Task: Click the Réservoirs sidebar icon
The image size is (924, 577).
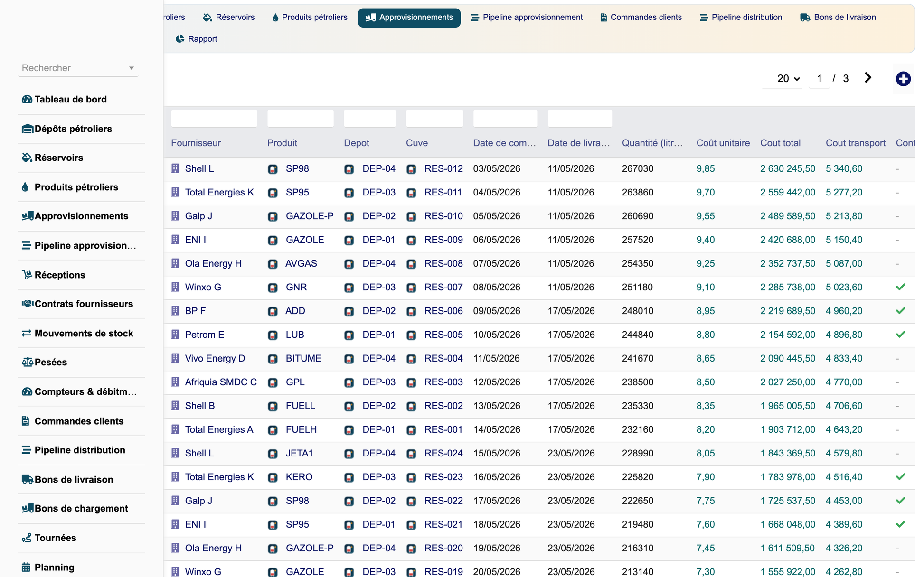Action: click(27, 158)
